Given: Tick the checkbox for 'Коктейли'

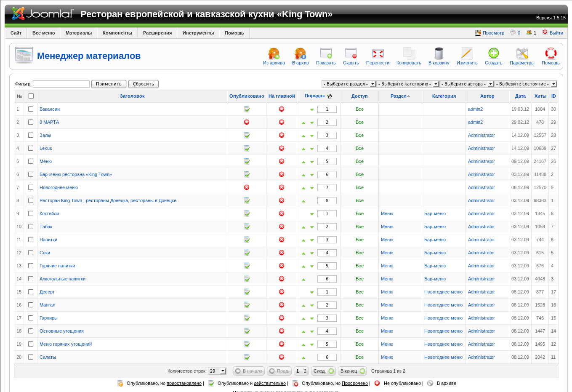Looking at the screenshot, I should pos(31,213).
